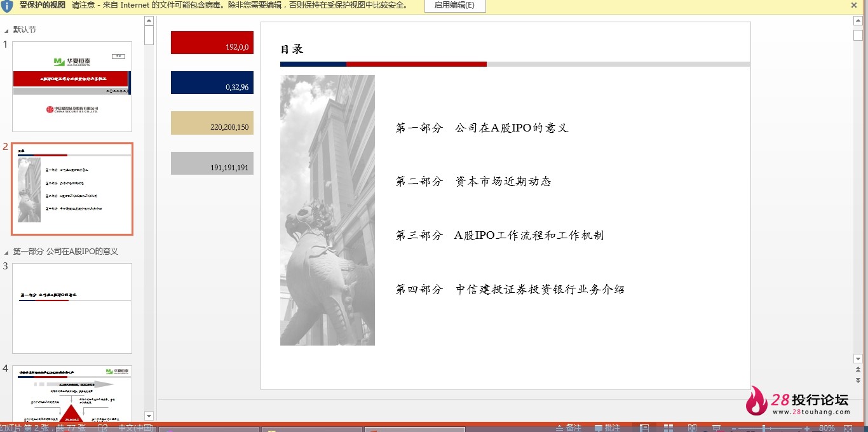Click text 第二部分 资本市场近期动态

(473, 182)
